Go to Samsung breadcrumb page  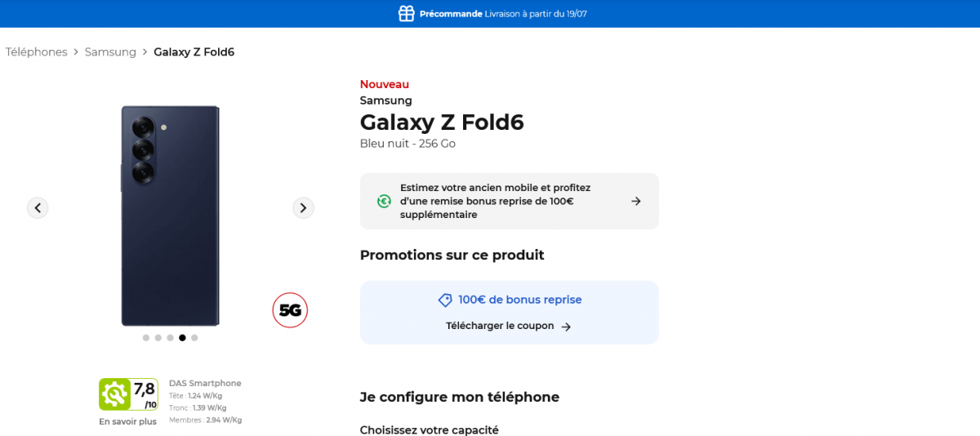pyautogui.click(x=110, y=52)
